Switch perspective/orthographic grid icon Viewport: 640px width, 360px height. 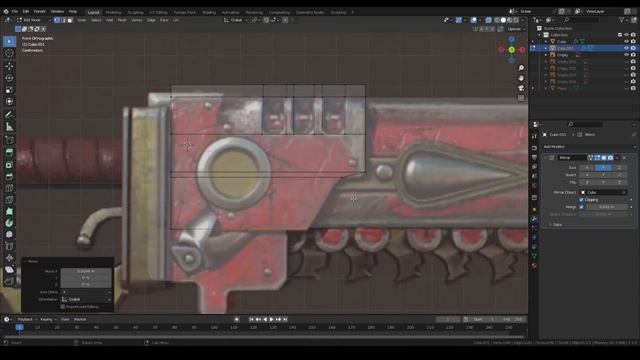click(x=521, y=98)
